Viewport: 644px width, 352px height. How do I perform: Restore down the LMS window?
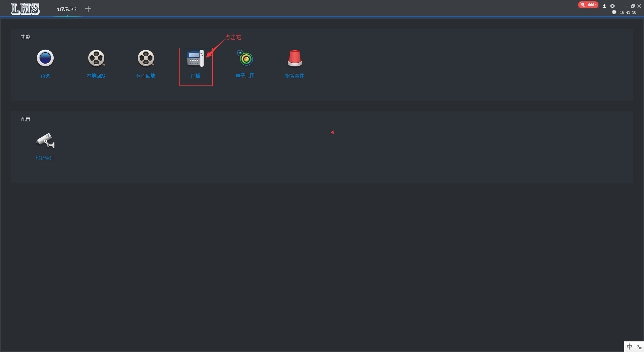click(633, 6)
